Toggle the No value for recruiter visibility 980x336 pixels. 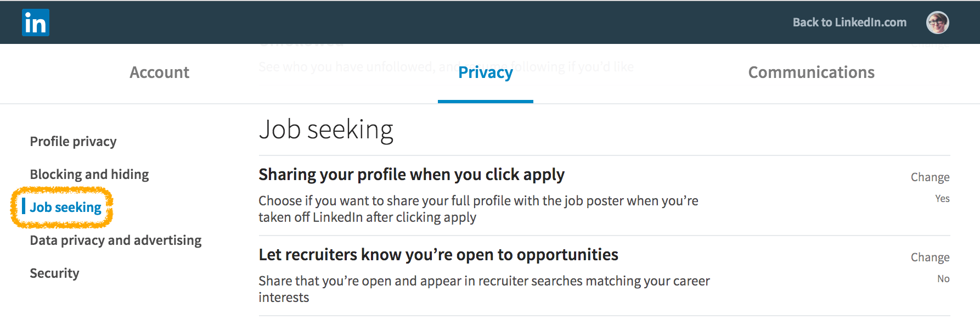943,278
